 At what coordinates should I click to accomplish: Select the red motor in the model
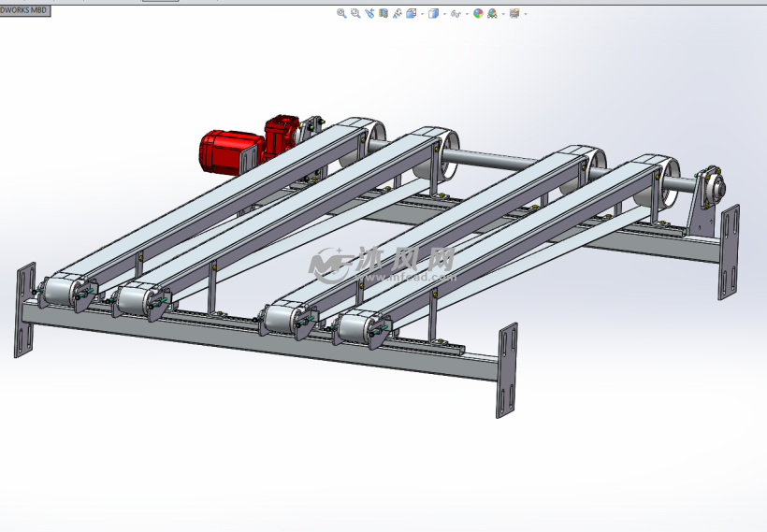[227, 150]
